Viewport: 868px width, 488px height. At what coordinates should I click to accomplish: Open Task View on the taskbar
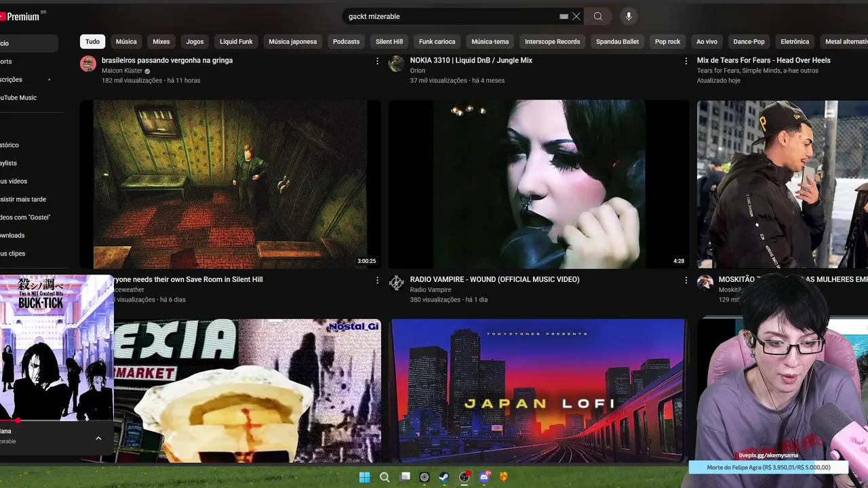pos(405,477)
